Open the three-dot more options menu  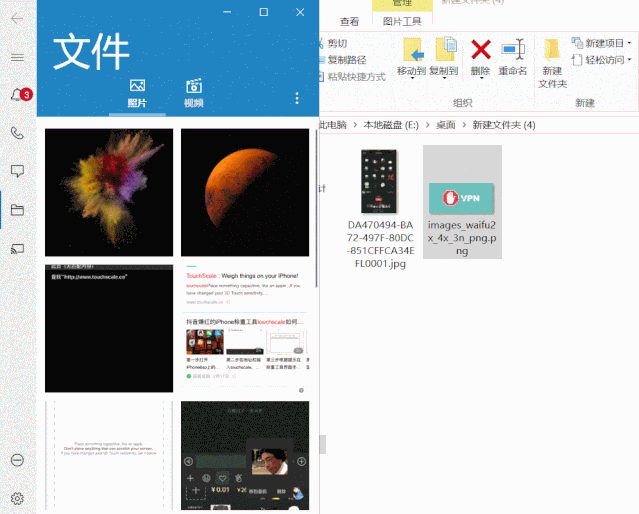[x=297, y=98]
